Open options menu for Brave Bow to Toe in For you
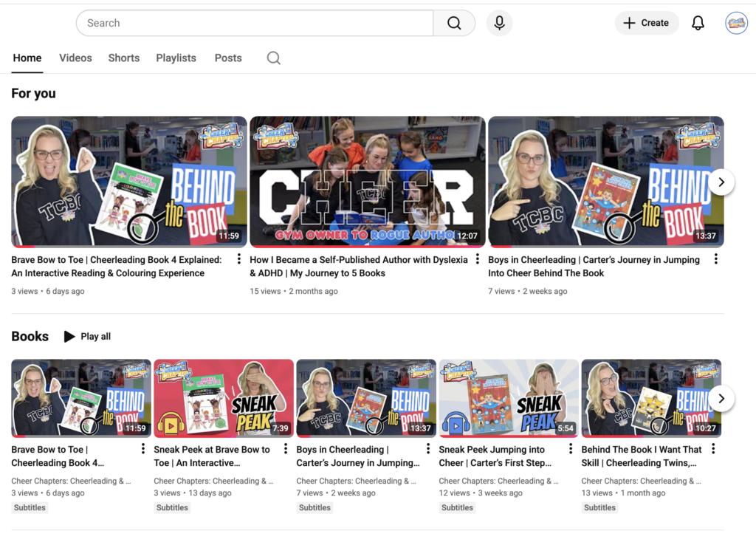The height and width of the screenshot is (545, 756). [x=238, y=259]
